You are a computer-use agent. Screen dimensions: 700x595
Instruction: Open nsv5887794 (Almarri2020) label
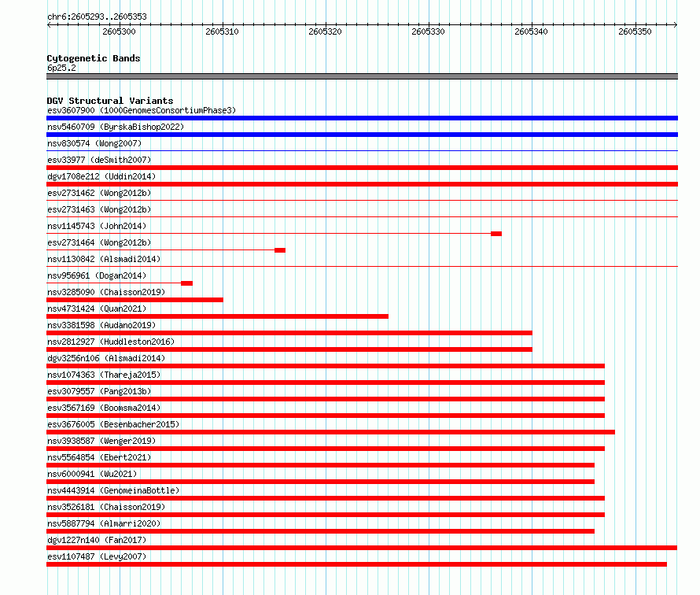(104, 523)
